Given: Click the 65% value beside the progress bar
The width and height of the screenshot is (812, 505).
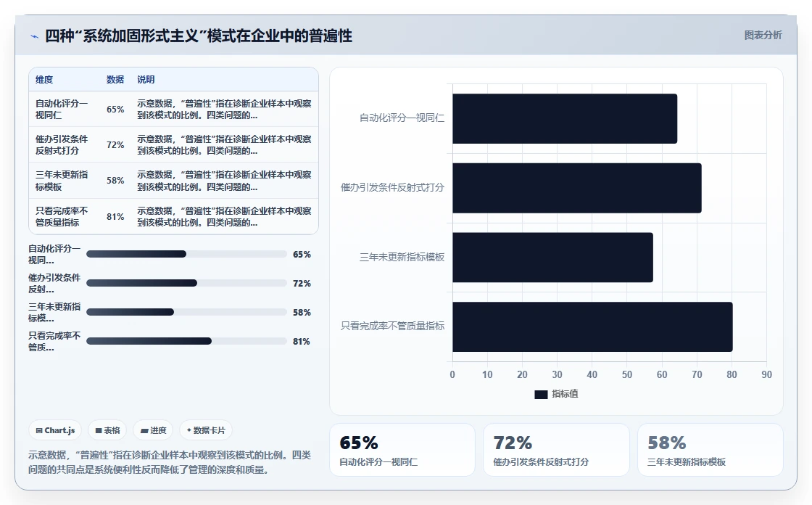Looking at the screenshot, I should point(302,254).
